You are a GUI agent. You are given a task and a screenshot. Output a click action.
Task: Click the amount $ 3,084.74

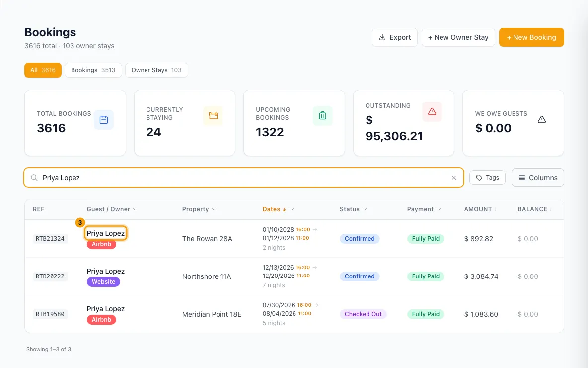481,277
